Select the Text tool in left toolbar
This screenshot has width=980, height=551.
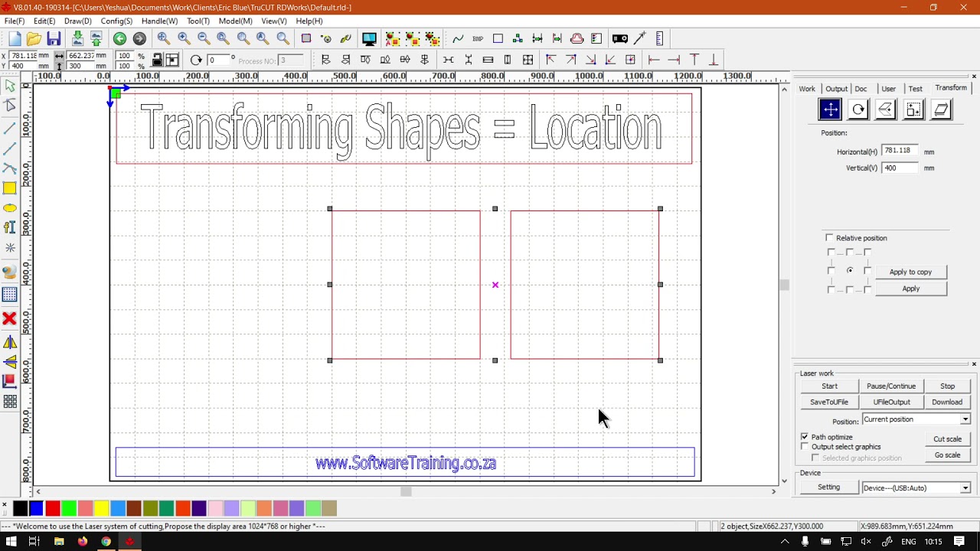pos(10,227)
